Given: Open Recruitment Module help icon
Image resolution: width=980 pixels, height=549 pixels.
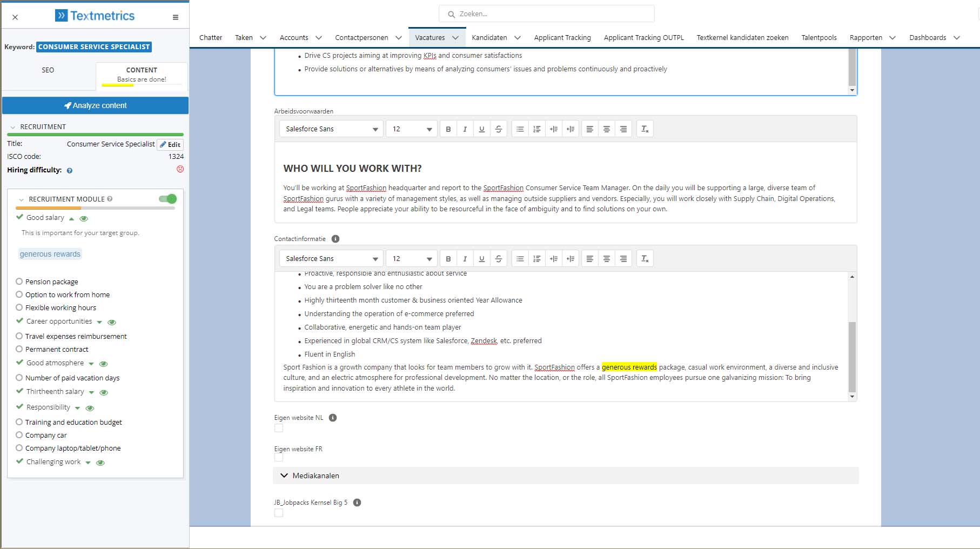Looking at the screenshot, I should click(110, 199).
